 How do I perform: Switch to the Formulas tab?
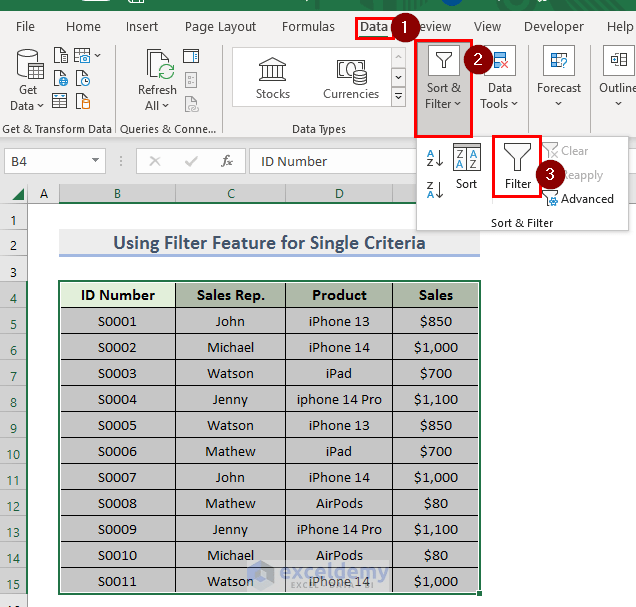pos(308,27)
